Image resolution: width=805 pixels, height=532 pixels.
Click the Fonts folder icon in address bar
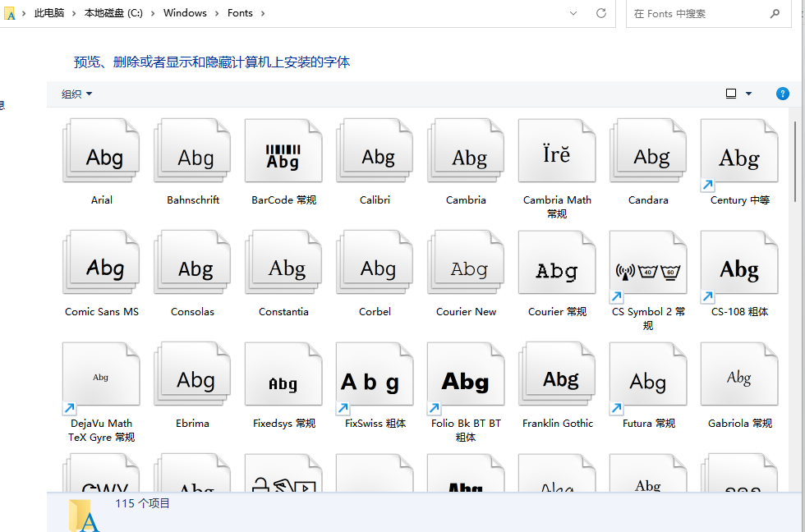(x=10, y=13)
